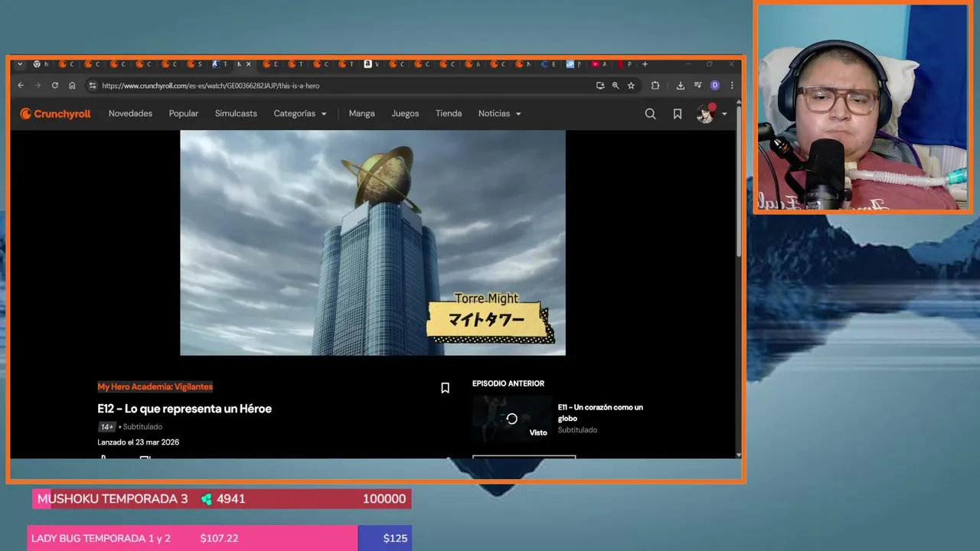Screen dimensions: 980x551
Task: Open the Tienda store link
Action: click(449, 113)
